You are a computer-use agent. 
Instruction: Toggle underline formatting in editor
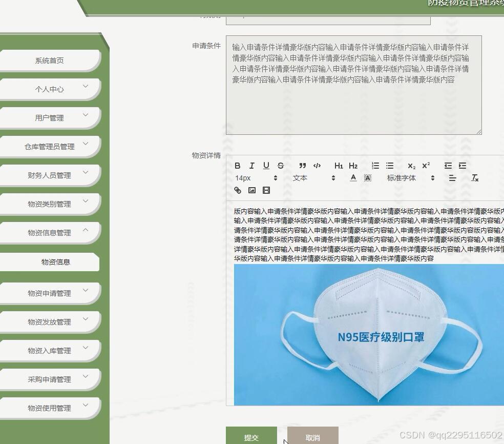(266, 166)
